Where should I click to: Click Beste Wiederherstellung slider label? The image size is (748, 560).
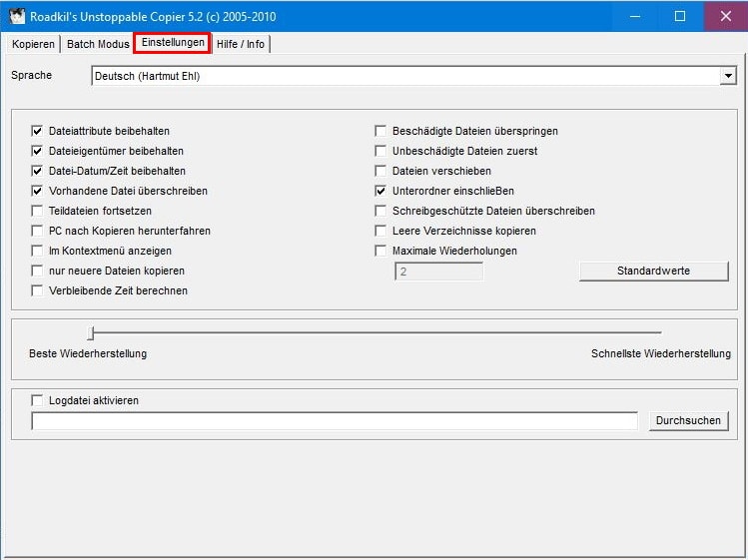(x=88, y=353)
